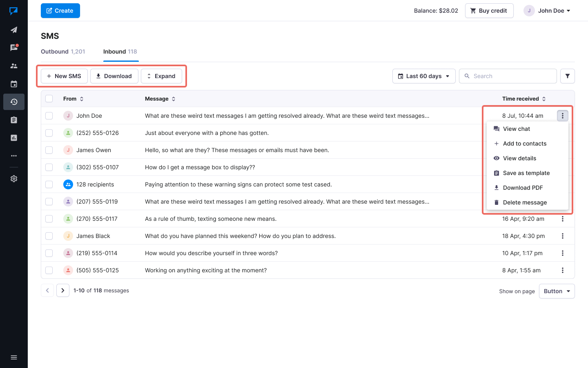
Task: Open the chat messages icon in sidebar
Action: tap(14, 48)
